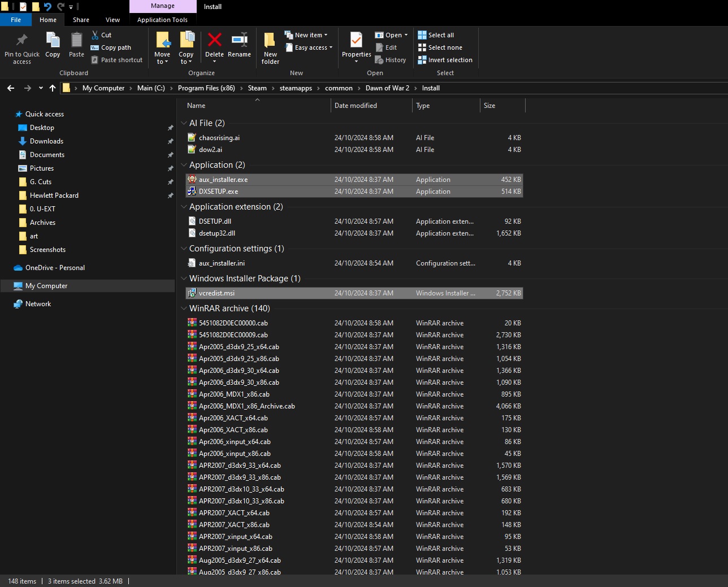Image resolution: width=728 pixels, height=587 pixels.
Task: Collapse the Application group
Action: [x=184, y=165]
